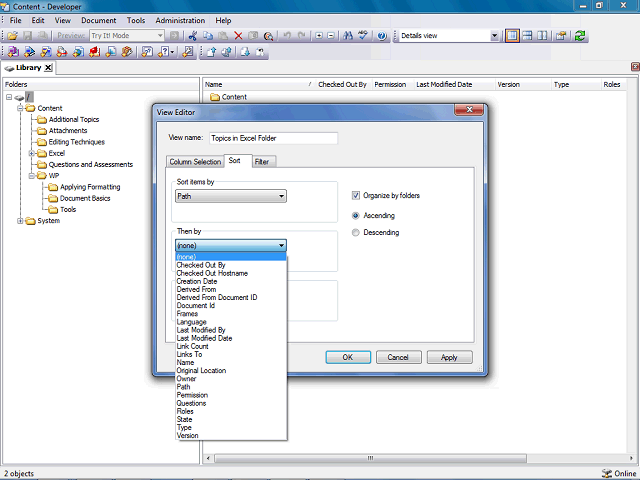
Task: Click the blue Help question icon
Action: point(382,36)
